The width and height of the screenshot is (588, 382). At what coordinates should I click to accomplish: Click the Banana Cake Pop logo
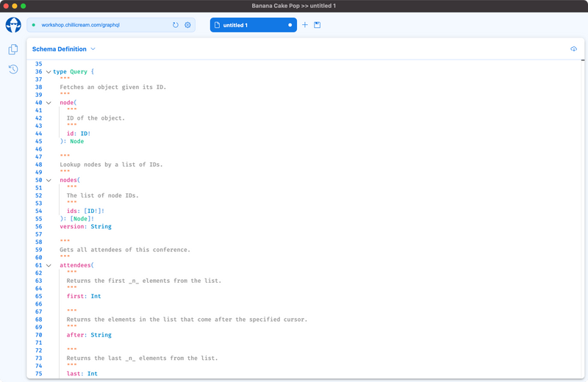[13, 25]
